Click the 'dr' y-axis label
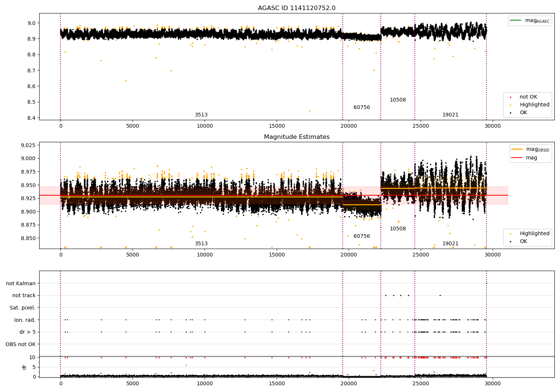The image size is (560, 392). [24, 367]
